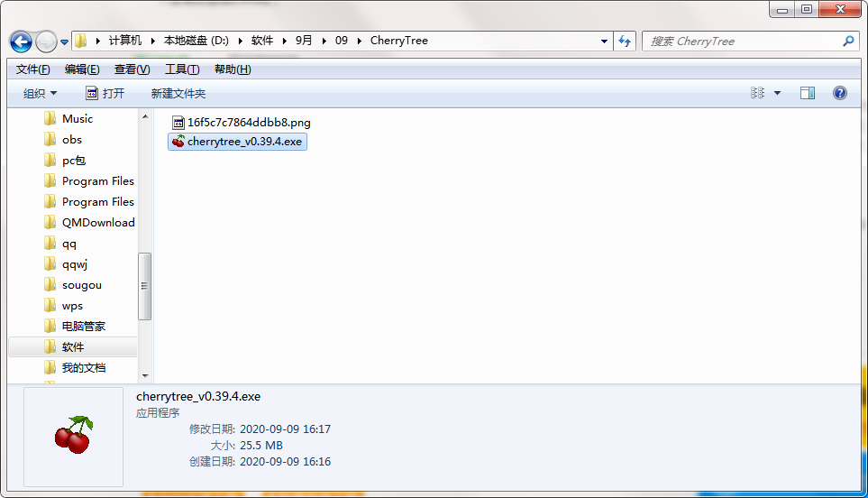
Task: Click the folder icon in the address bar
Action: pyautogui.click(x=81, y=41)
